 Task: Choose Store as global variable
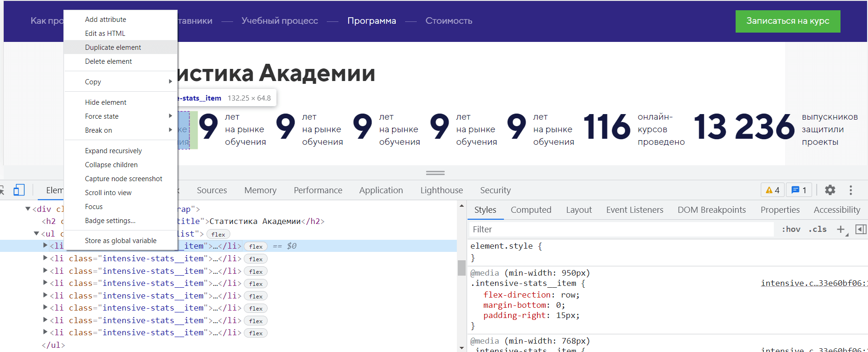click(121, 240)
